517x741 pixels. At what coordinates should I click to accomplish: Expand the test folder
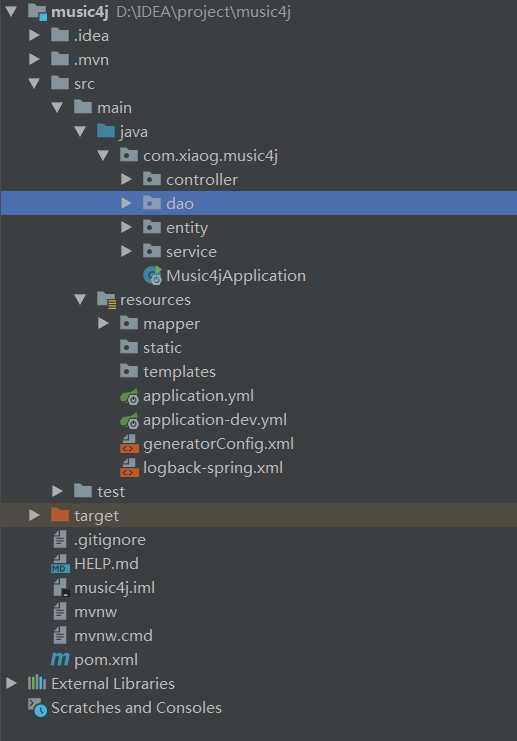(x=57, y=491)
